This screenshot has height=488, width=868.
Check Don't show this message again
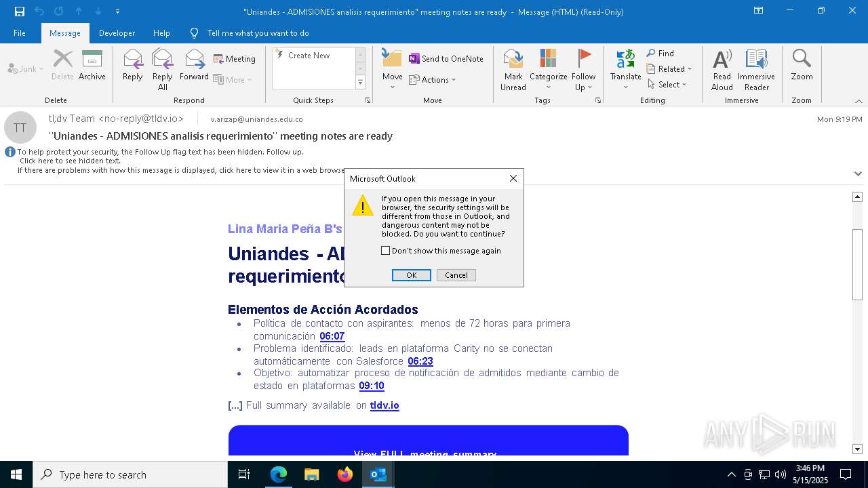coord(386,251)
